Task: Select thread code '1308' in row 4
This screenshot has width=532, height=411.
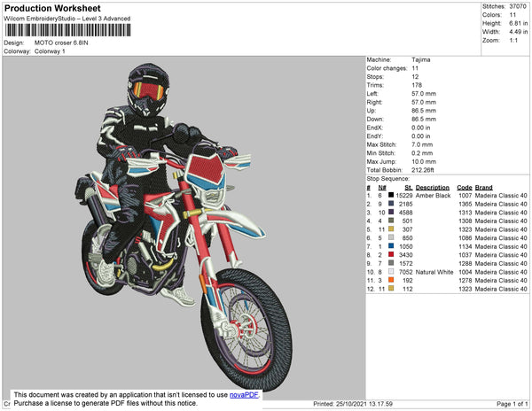Action: point(465,221)
